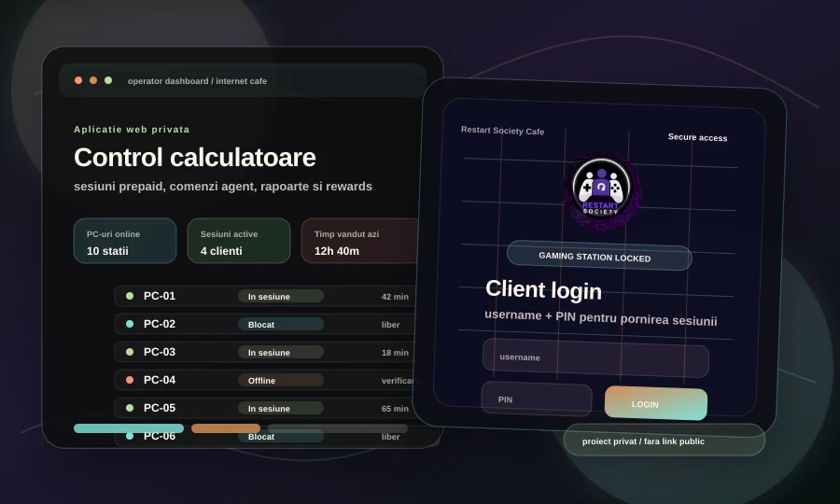Screen dimensions: 840x504
Task: Open the Sesiuni active card
Action: (x=239, y=241)
